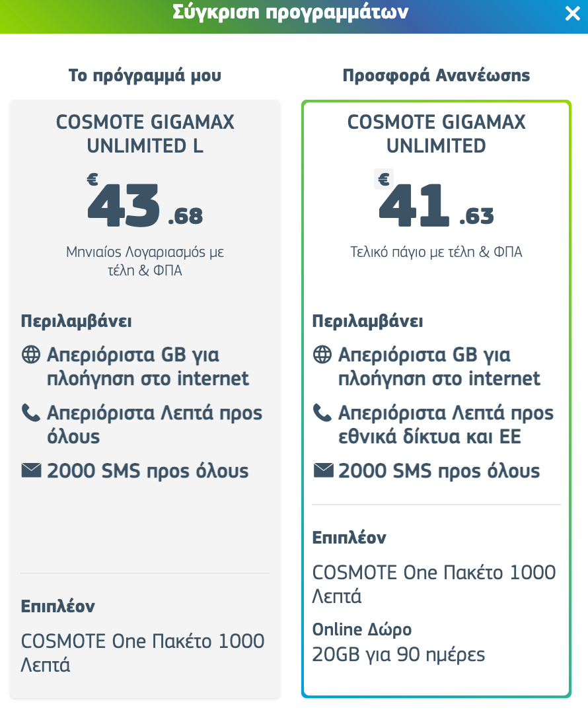Select the COSMOTE GIGAMAX UNLIMITED offer title

pos(436,134)
